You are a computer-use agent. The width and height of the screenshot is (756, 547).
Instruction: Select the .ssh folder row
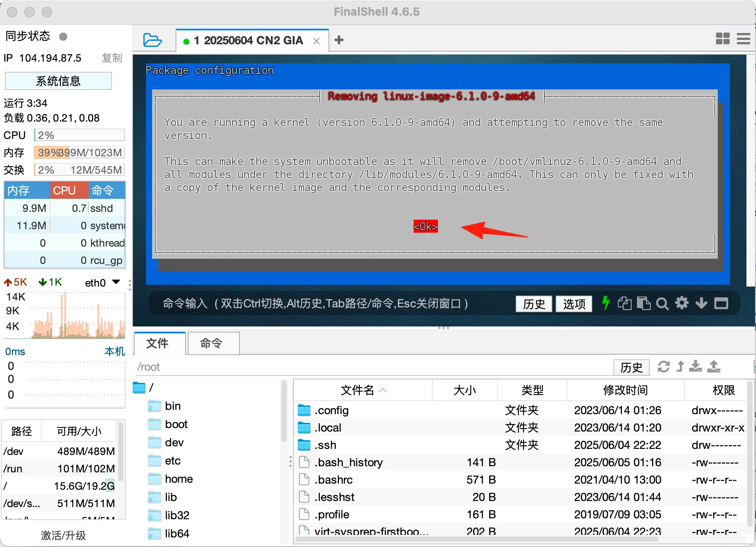[521, 445]
